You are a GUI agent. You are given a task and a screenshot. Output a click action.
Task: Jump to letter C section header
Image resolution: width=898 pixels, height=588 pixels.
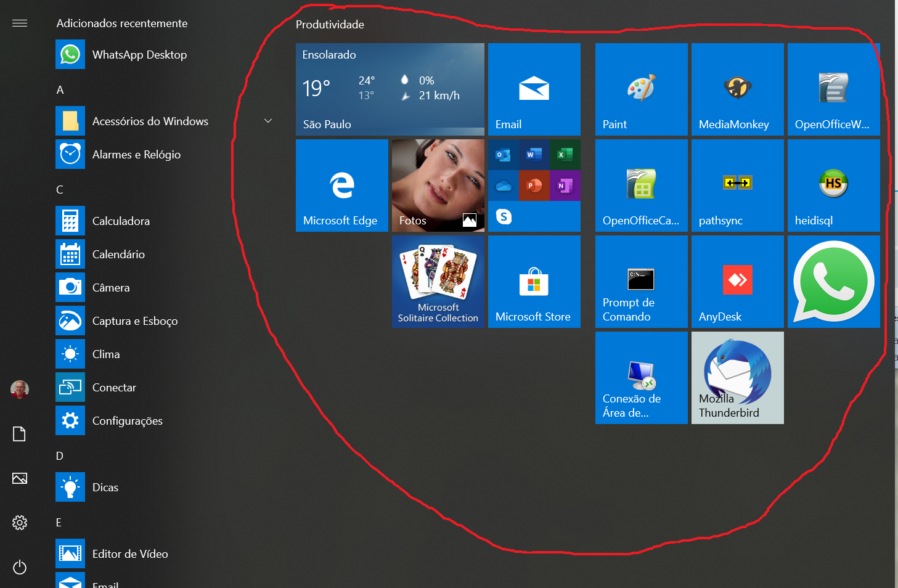click(x=60, y=190)
